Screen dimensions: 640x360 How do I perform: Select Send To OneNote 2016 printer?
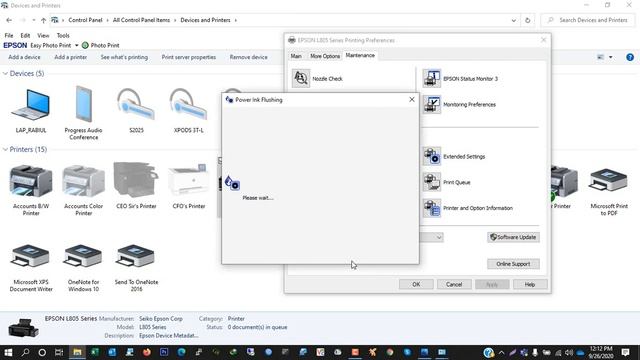coord(136,268)
